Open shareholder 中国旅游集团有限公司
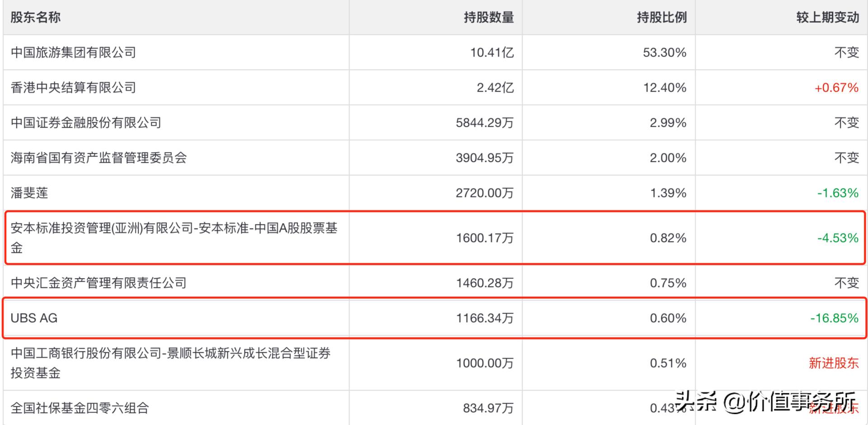Screen dimensions: 868x425 tap(73, 52)
